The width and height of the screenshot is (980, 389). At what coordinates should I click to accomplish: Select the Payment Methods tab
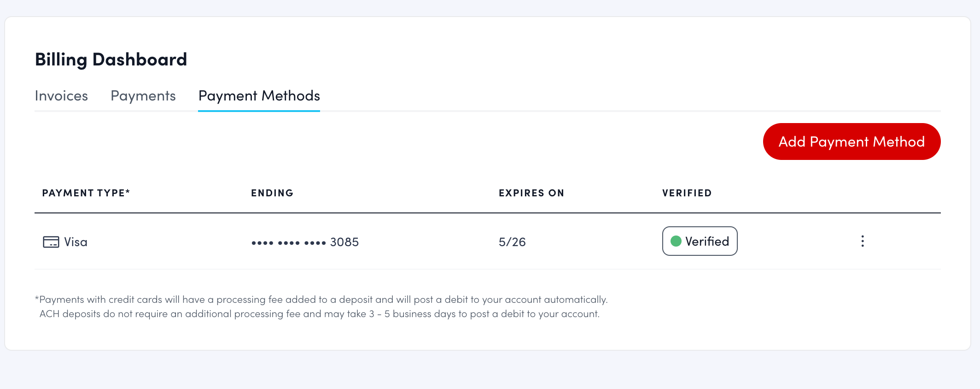(x=258, y=96)
